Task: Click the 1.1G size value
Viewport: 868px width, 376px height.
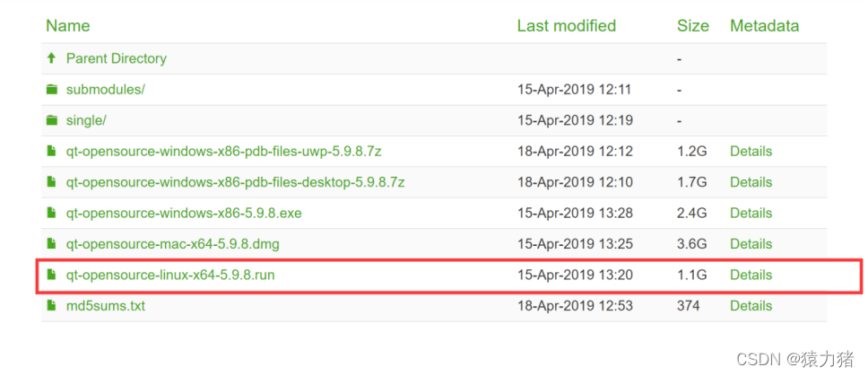Action: click(691, 275)
